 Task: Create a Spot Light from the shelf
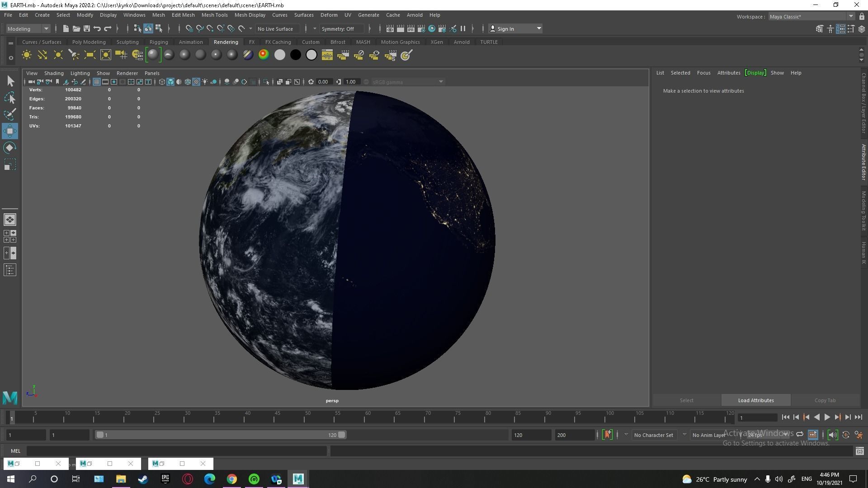pos(74,55)
